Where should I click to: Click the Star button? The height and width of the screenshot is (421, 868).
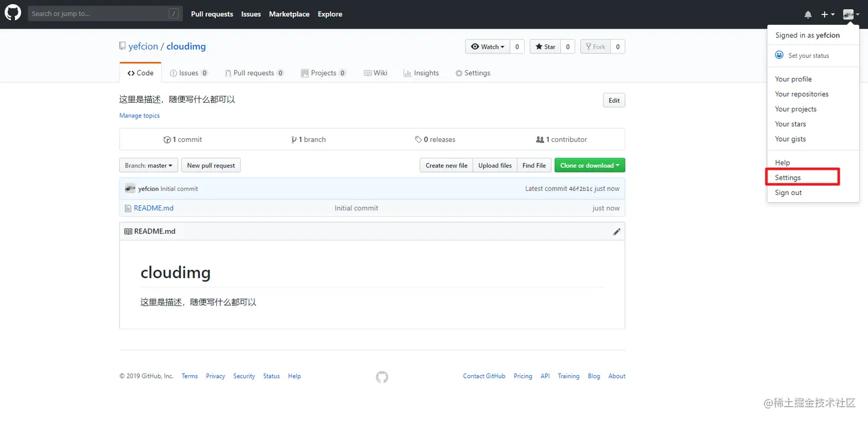(545, 46)
